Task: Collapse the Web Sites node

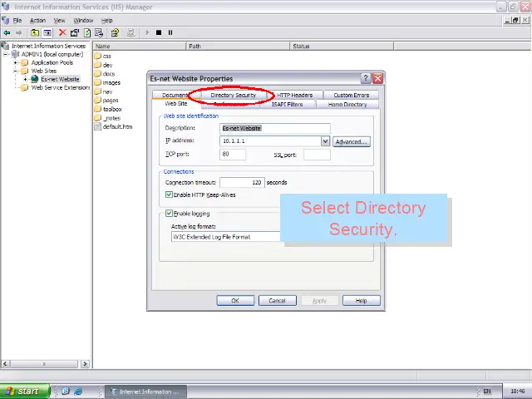Action: pos(15,71)
